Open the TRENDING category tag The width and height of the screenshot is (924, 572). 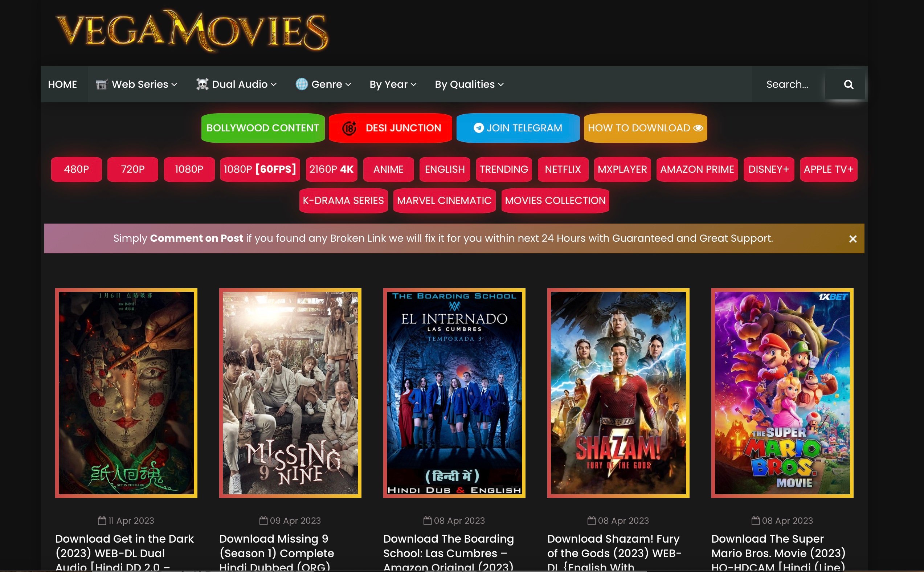[x=504, y=169]
